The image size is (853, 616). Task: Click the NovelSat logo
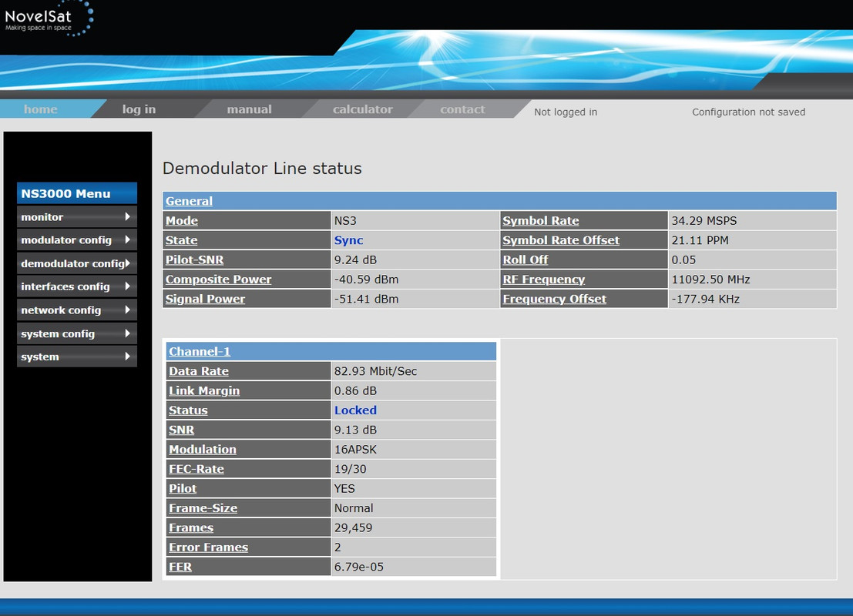[48, 19]
